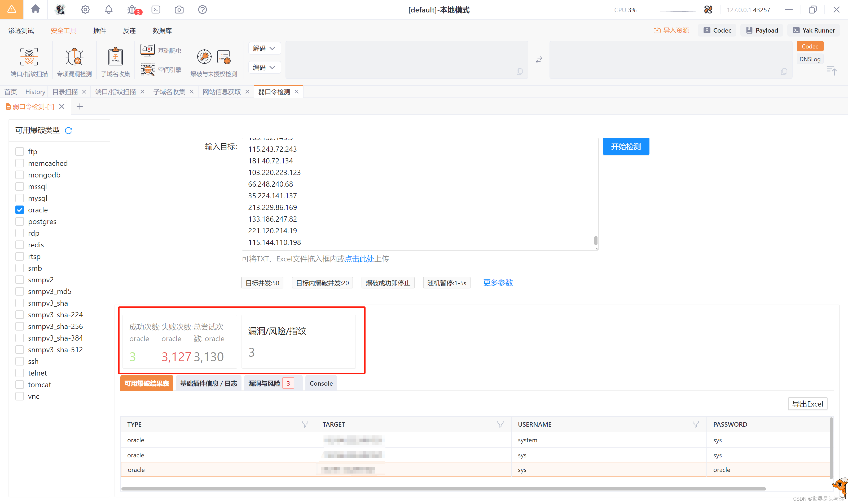Open the 数据库 menu
Screen dimensions: 848x504
162,30
